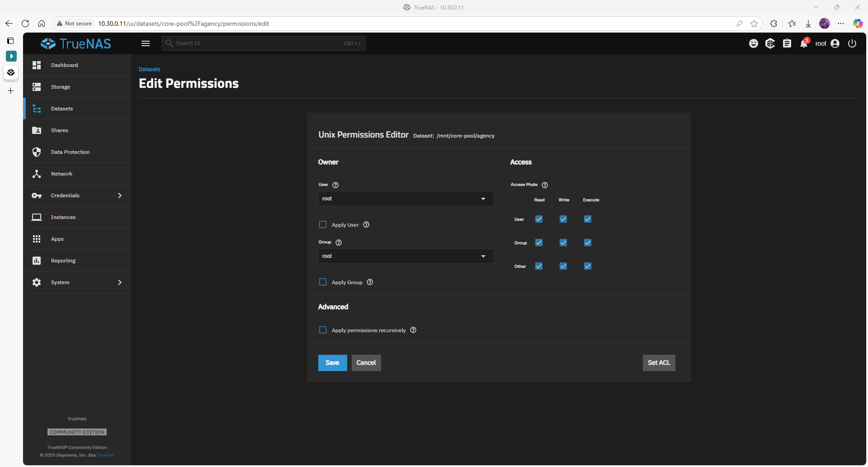868x467 pixels.
Task: Click the power button icon
Action: pos(852,43)
